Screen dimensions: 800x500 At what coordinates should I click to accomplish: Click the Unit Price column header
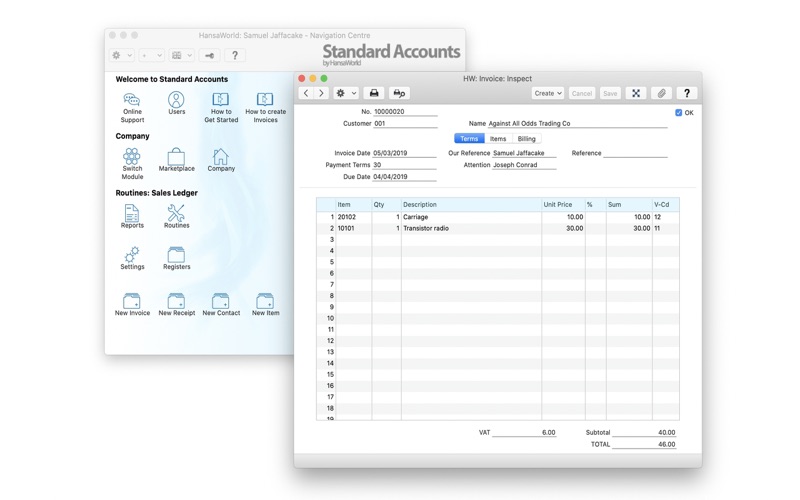pos(563,205)
